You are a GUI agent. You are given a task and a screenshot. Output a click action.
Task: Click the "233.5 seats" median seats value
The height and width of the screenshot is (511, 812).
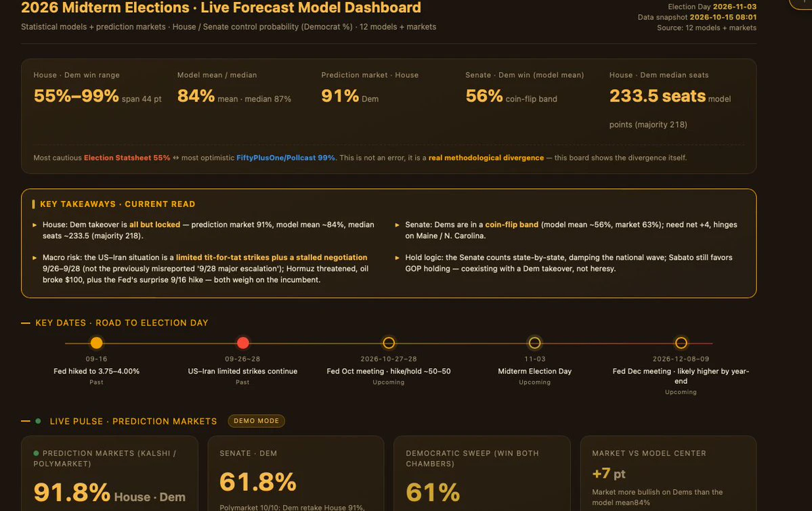657,96
